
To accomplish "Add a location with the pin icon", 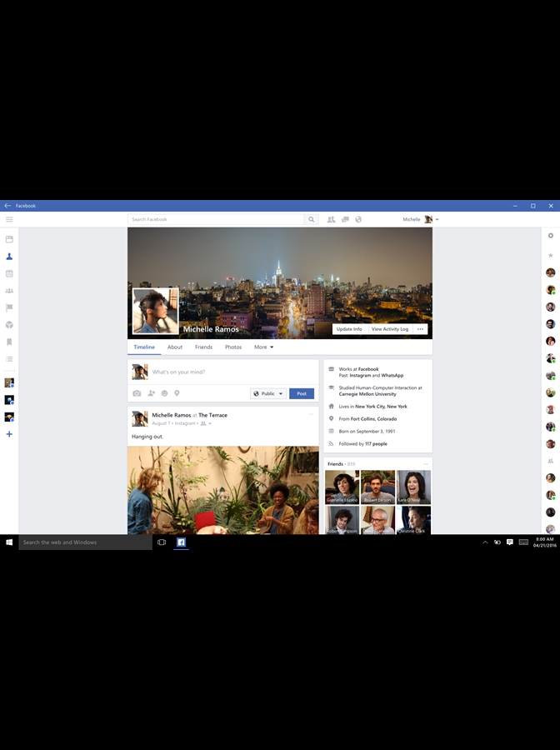I will tap(177, 393).
